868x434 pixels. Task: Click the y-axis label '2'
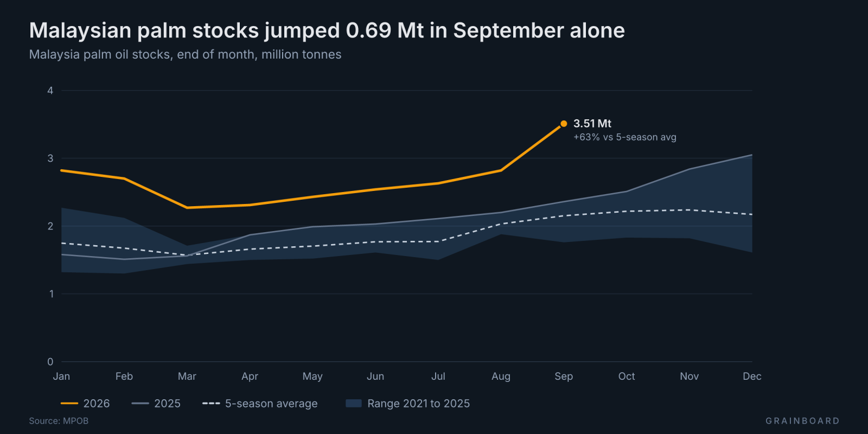pyautogui.click(x=50, y=226)
